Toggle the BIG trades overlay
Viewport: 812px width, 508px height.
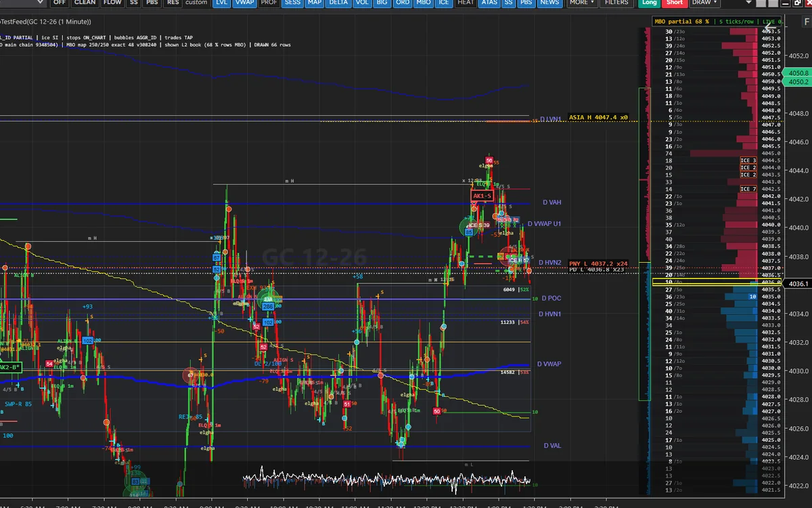pyautogui.click(x=382, y=3)
